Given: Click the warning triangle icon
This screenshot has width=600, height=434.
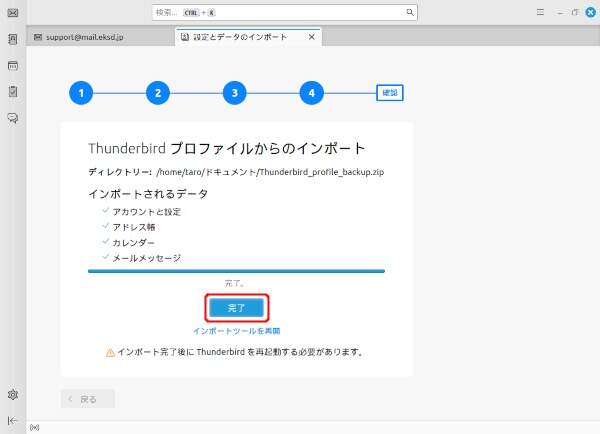Looking at the screenshot, I should [110, 352].
